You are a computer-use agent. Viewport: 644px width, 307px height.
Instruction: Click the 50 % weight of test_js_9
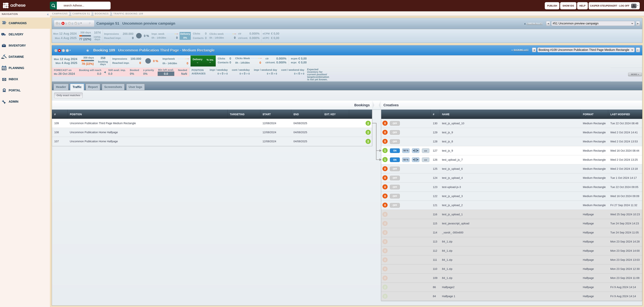405,151
